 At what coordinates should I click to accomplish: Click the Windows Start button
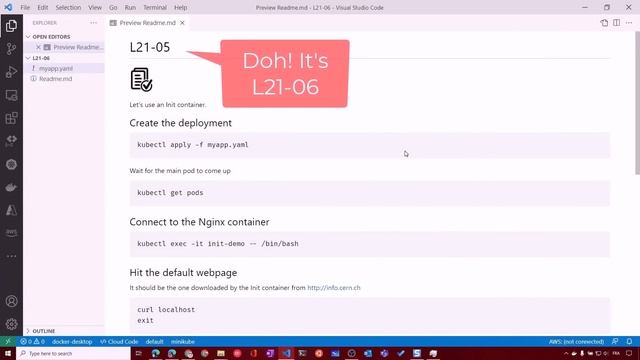8,353
